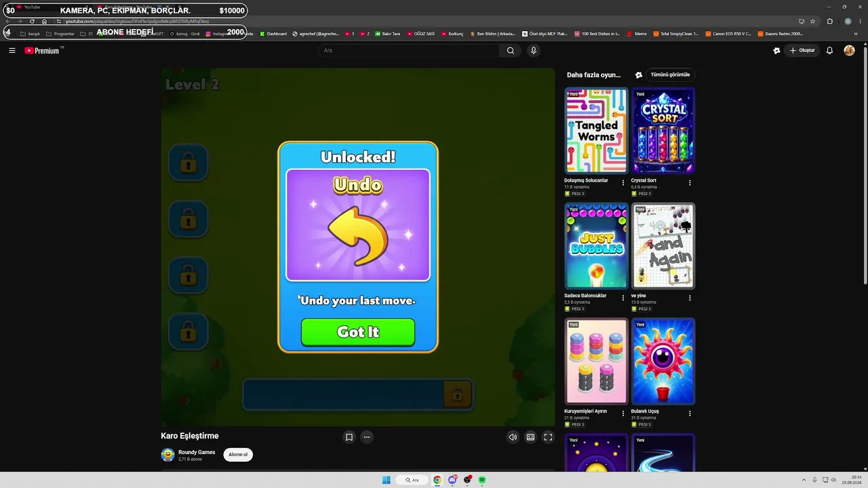Open options menu for Kuruyemişleri Ayırın
This screenshot has width=868, height=488.
[x=623, y=413]
